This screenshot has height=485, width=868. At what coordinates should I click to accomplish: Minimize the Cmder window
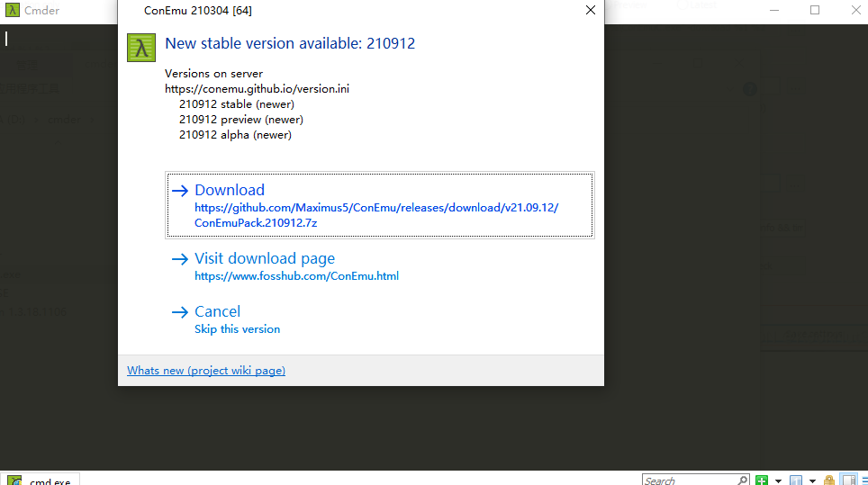pos(773,10)
